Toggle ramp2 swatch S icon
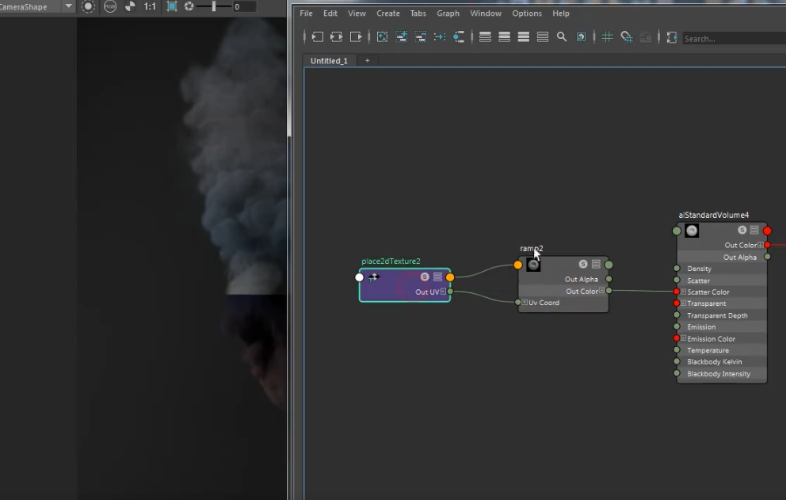This screenshot has height=500, width=786. [x=583, y=264]
